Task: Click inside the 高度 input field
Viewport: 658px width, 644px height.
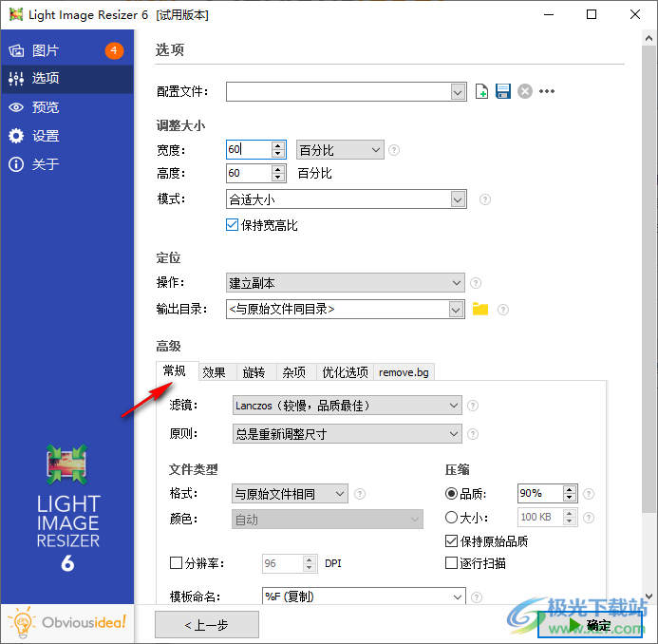Action: pyautogui.click(x=249, y=174)
